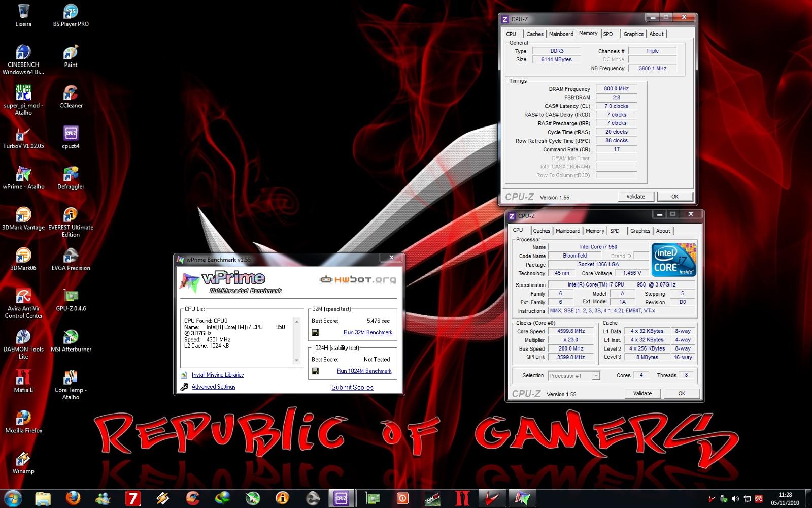Open the DAEMON Tools Lite icon
Viewport: 812px width, 508px height.
(x=23, y=344)
